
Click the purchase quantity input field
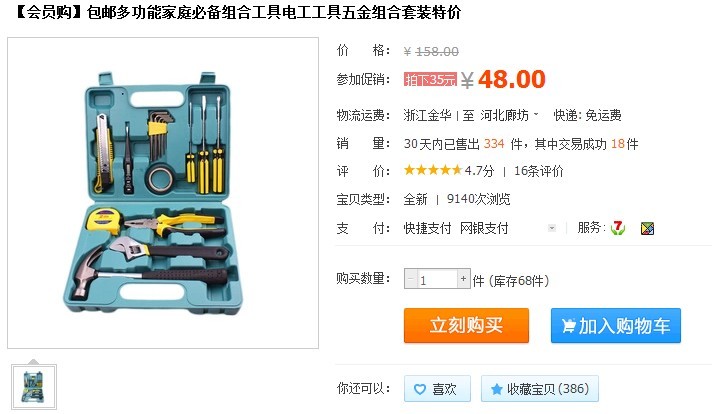click(437, 279)
